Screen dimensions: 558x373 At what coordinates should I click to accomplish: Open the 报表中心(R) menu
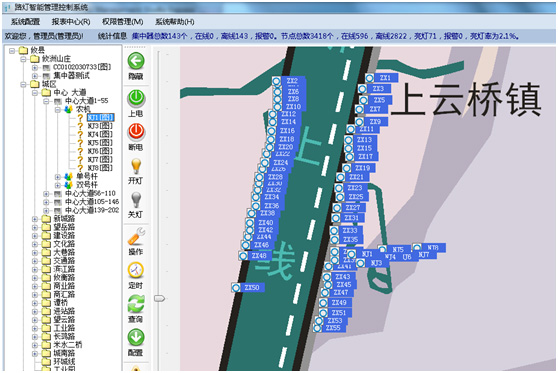(71, 22)
